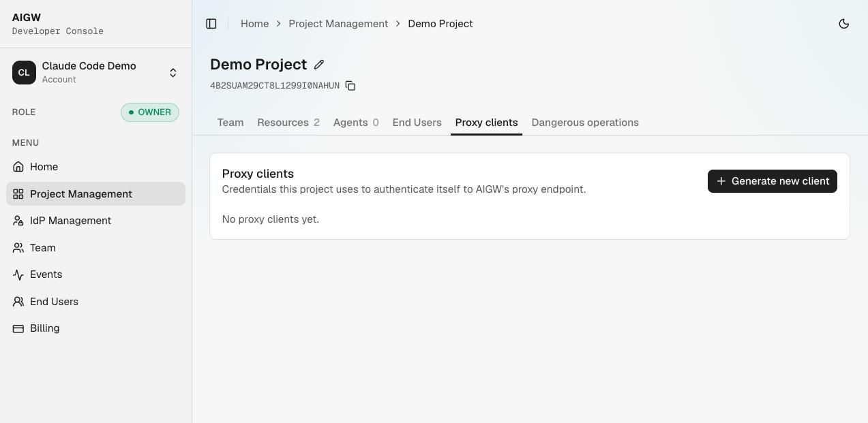
Task: Open the Team page from the sidebar menu
Action: click(x=95, y=248)
